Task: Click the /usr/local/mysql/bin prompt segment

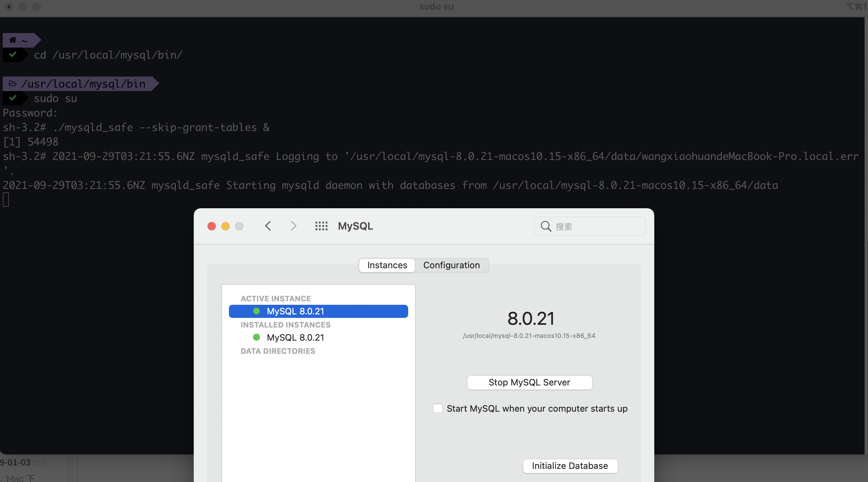Action: [80, 84]
